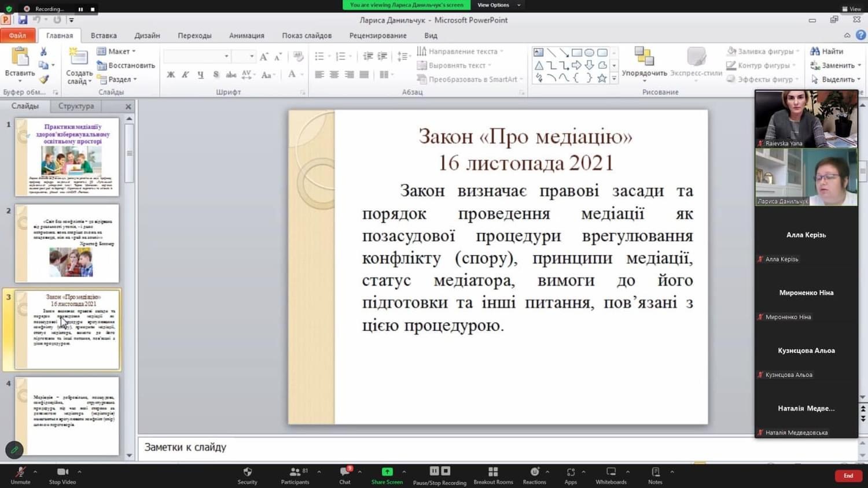Image resolution: width=868 pixels, height=488 pixels.
Task: Open the Participants panel icon
Action: pos(295,472)
